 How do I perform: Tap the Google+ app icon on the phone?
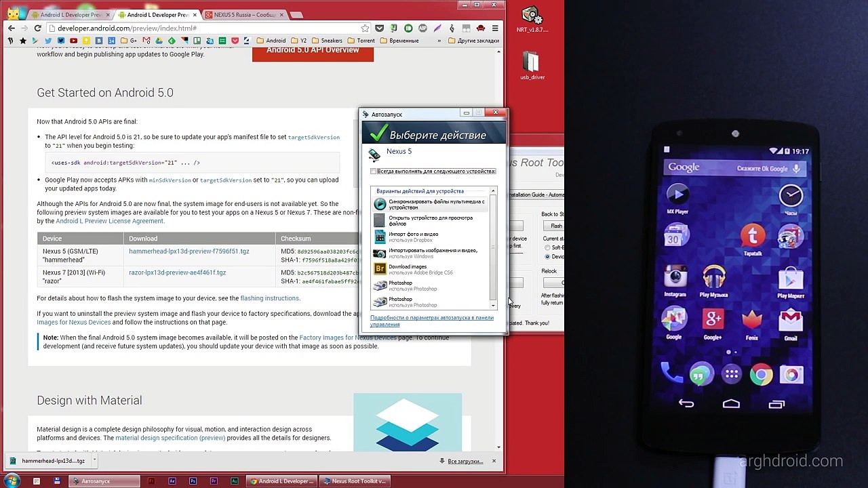pos(713,323)
